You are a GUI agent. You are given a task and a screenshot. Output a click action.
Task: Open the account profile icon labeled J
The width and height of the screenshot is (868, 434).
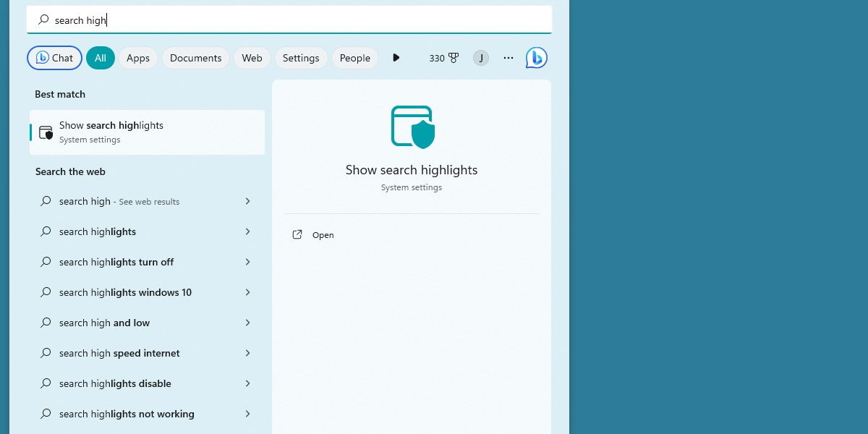[481, 58]
